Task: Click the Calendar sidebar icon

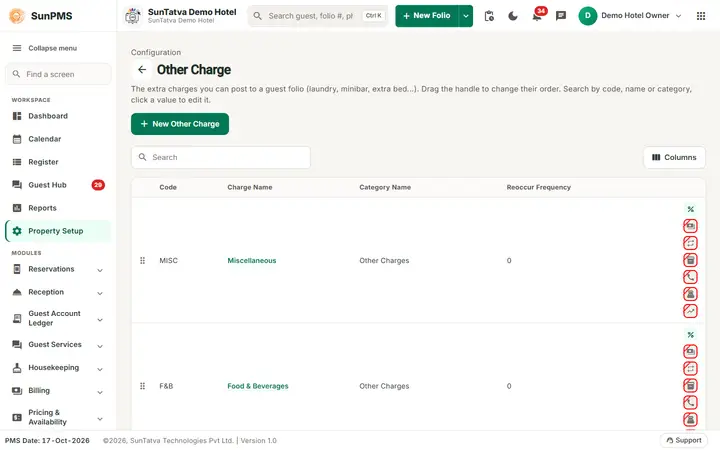Action: (x=17, y=139)
